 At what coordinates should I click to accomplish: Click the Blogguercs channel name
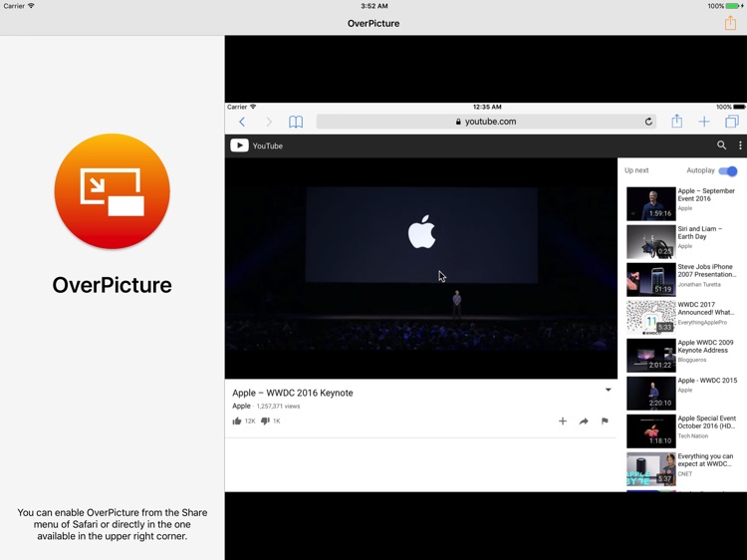pyautogui.click(x=692, y=361)
